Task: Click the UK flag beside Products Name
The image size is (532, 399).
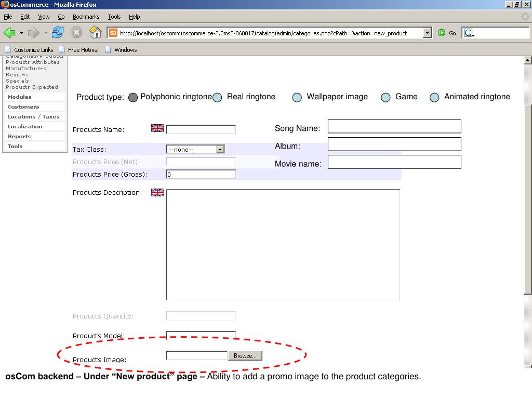Action: tap(157, 128)
